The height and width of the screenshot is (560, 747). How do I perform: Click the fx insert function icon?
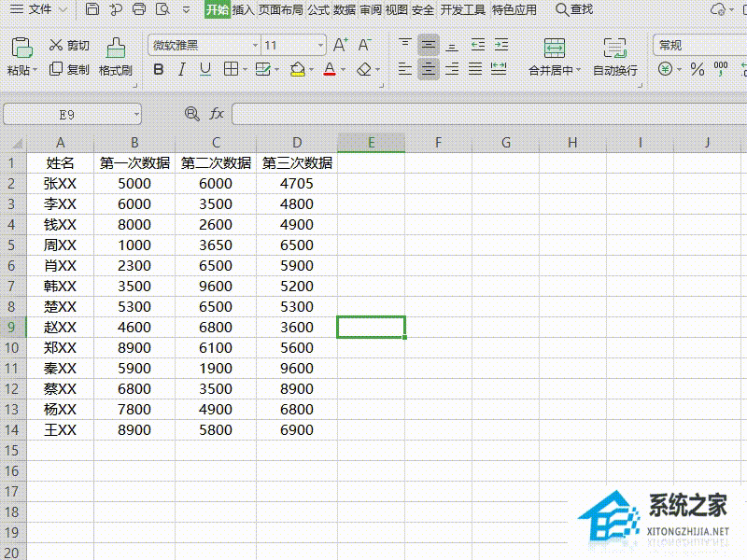[217, 114]
